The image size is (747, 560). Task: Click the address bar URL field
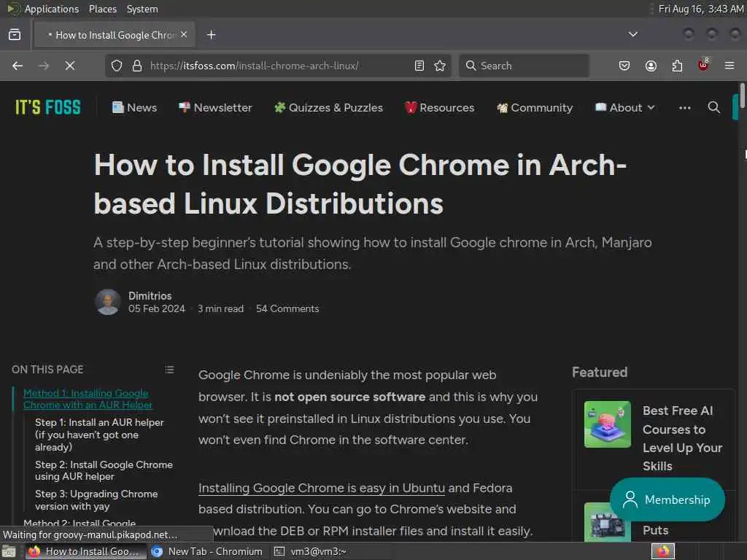[279, 66]
